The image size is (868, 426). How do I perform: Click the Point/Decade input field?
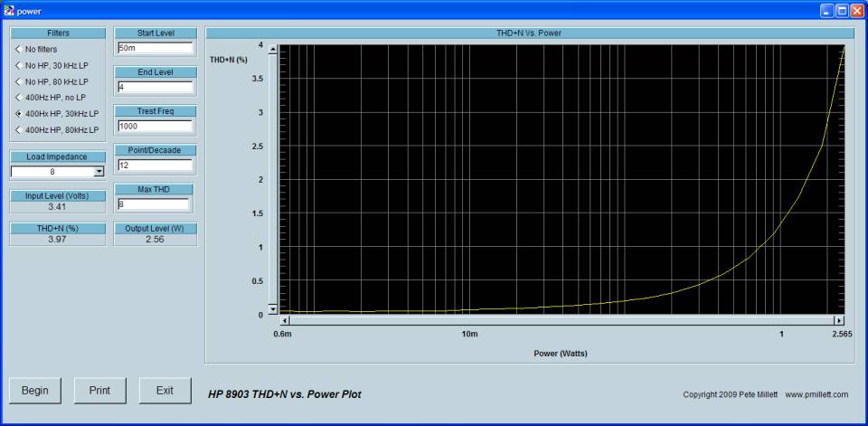pyautogui.click(x=155, y=165)
